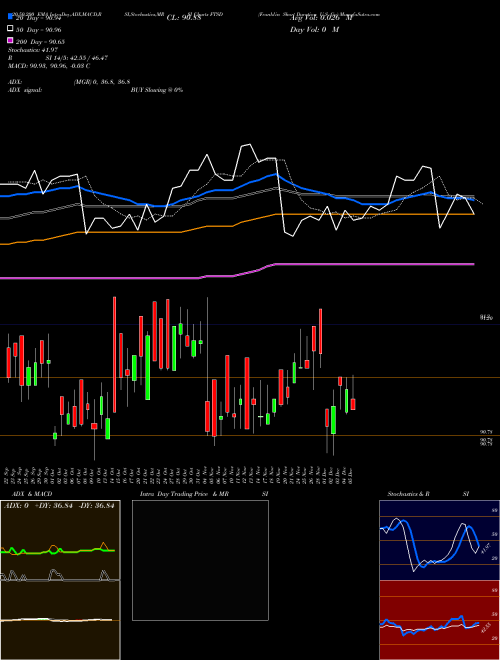Click the 'ADX signal:' label
500x660 pixels.
click(25, 90)
